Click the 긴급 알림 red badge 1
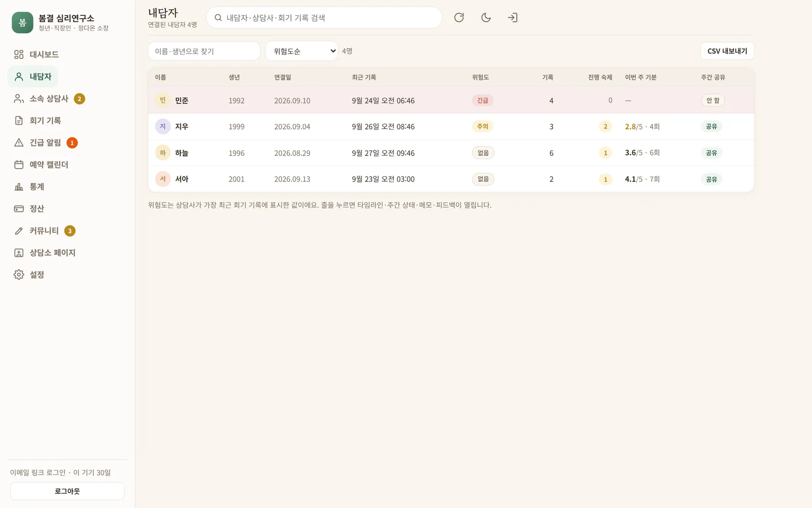This screenshot has width=812, height=508. (x=72, y=143)
